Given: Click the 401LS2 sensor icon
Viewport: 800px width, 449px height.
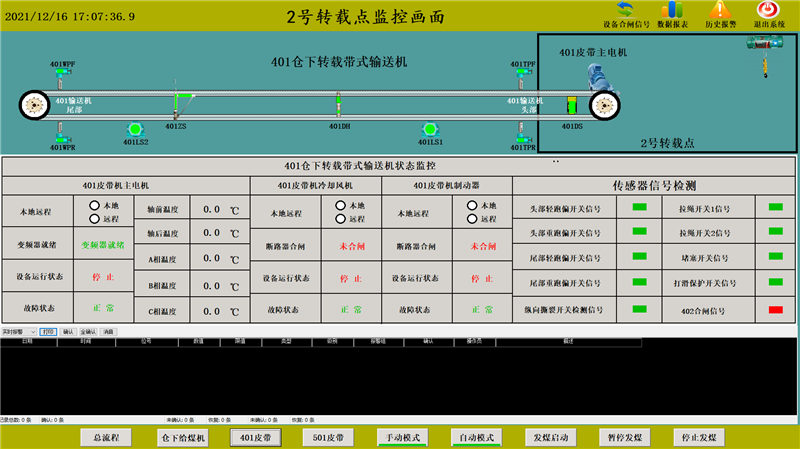Looking at the screenshot, I should point(135,129).
